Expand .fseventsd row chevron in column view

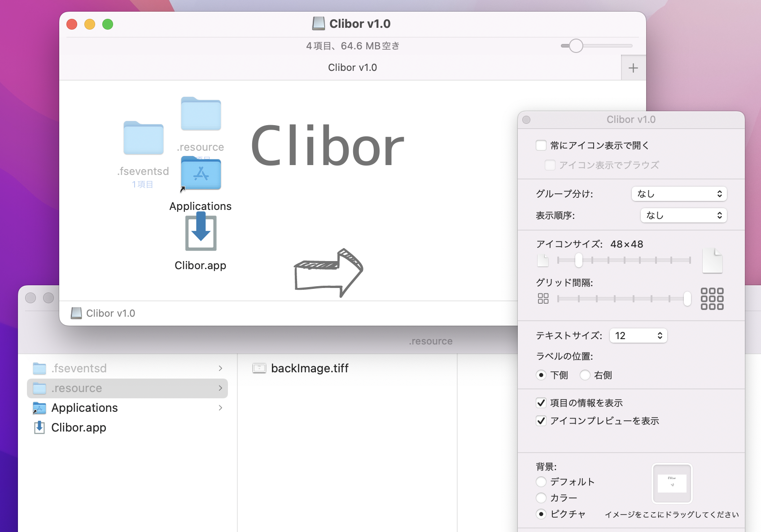[220, 368]
